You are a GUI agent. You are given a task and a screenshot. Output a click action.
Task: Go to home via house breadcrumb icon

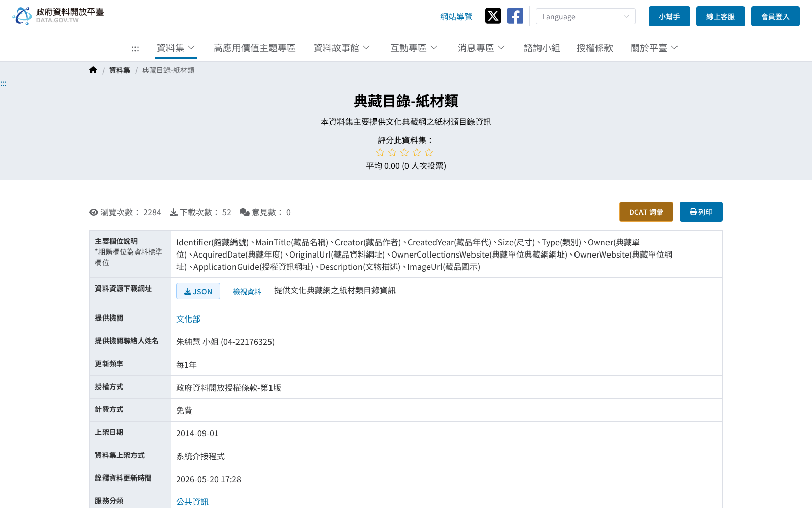(93, 70)
